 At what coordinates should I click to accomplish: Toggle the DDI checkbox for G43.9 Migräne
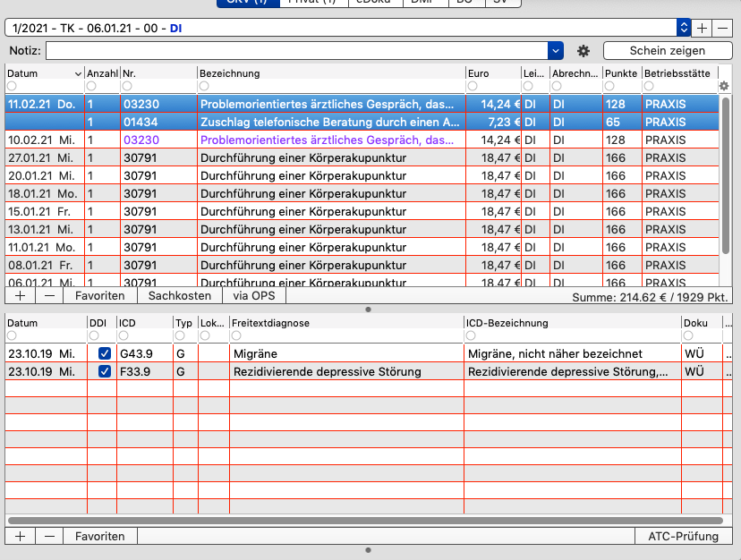coord(105,353)
